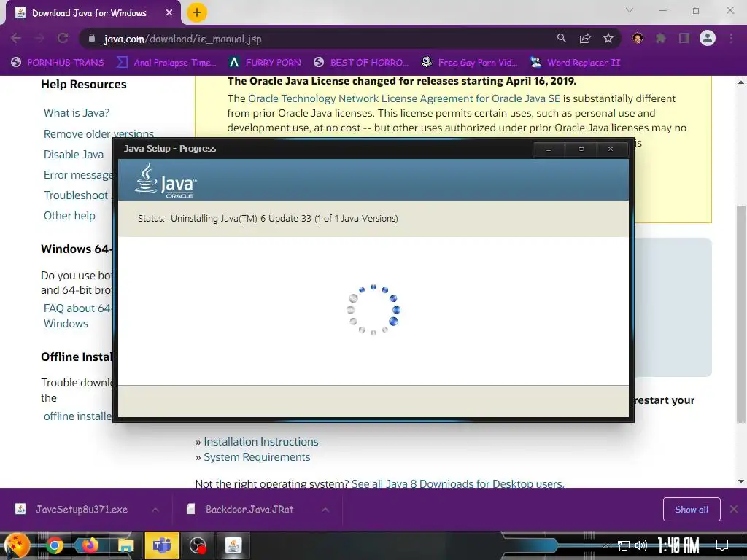The image size is (747, 560).
Task: Expand options chevron for JavaSetup8u371.exe
Action: click(x=155, y=510)
